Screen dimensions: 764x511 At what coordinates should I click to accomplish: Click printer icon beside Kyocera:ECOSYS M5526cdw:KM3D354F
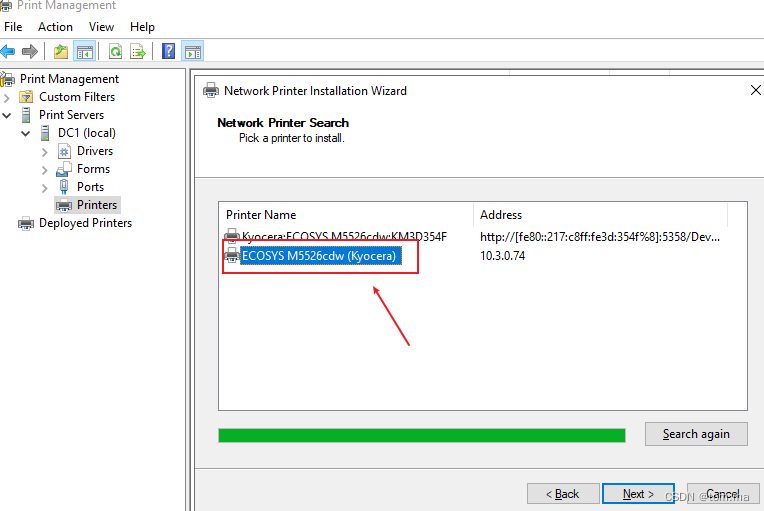click(x=232, y=236)
